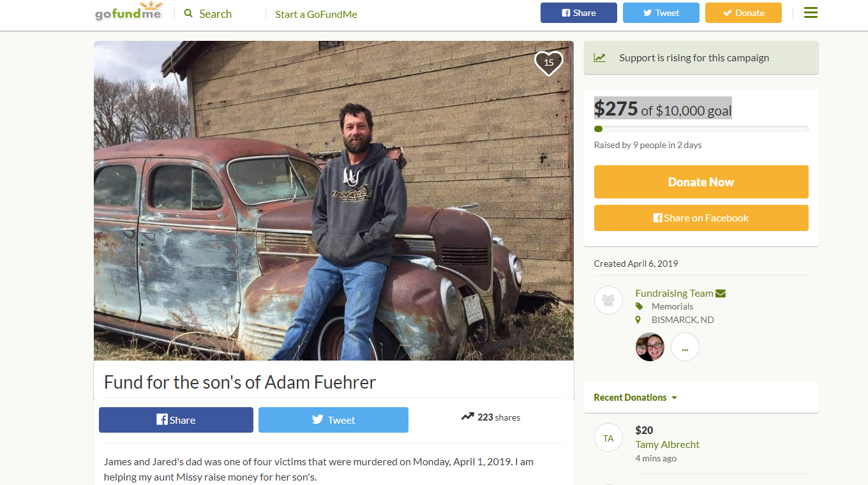
Task: Click the heart favorite icon on the photo
Action: pyautogui.click(x=548, y=62)
